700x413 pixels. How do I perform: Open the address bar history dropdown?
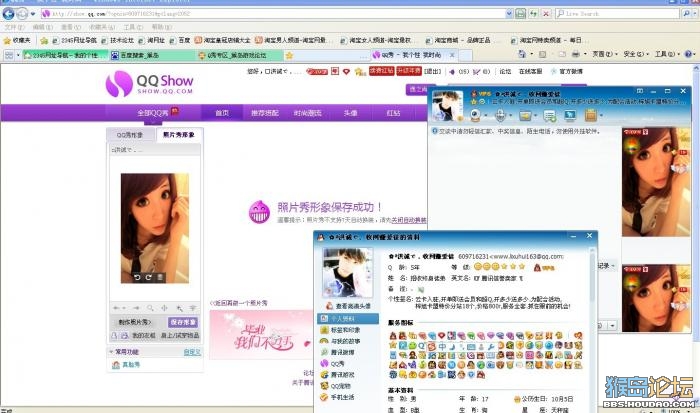point(509,14)
